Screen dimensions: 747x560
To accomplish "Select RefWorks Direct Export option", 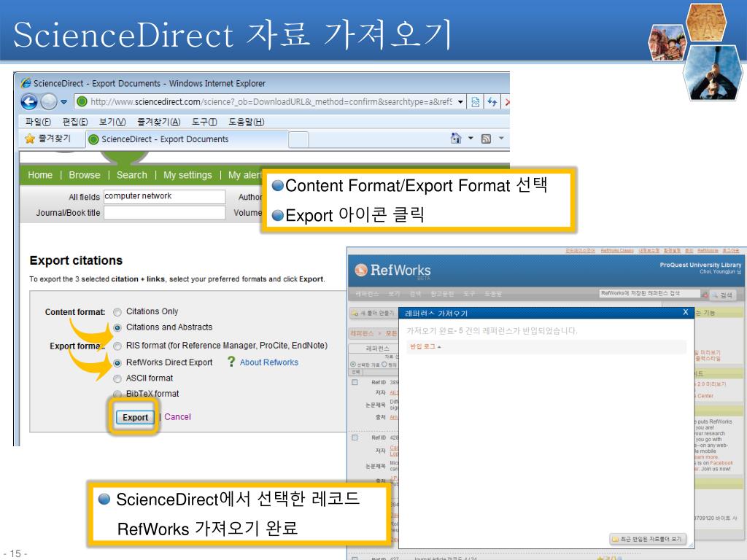I will (x=117, y=363).
